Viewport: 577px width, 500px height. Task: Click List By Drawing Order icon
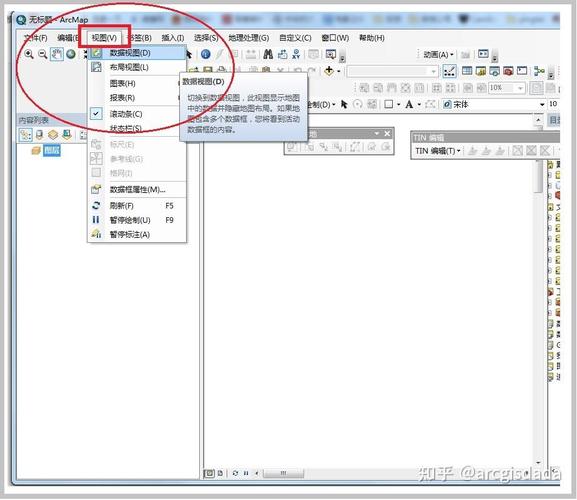pos(25,135)
